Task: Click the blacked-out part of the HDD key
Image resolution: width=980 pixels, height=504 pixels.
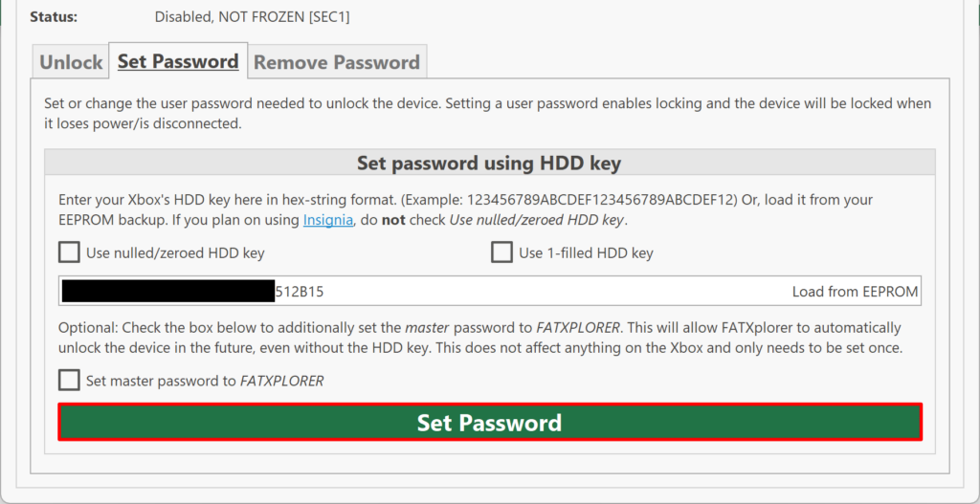Action: pos(168,291)
